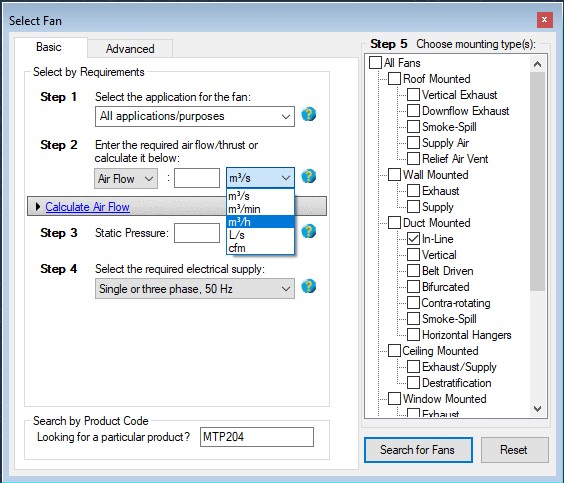564x483 pixels.
Task: Click the scroll up arrow in mounting types list
Action: pos(537,64)
